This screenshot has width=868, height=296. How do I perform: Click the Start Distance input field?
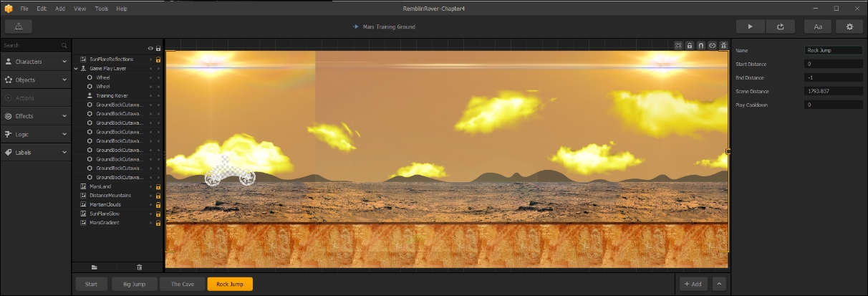834,64
